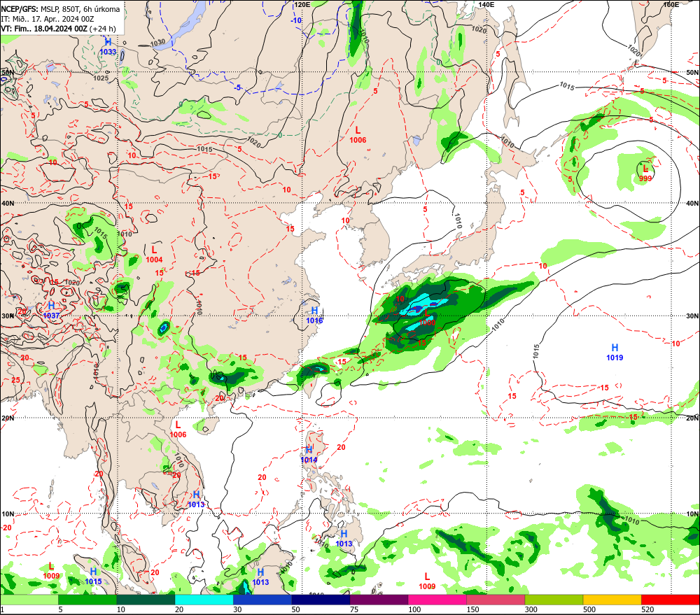The width and height of the screenshot is (700, 615).
Task: Click the H 1037 high over Tibet
Action: coord(51,310)
